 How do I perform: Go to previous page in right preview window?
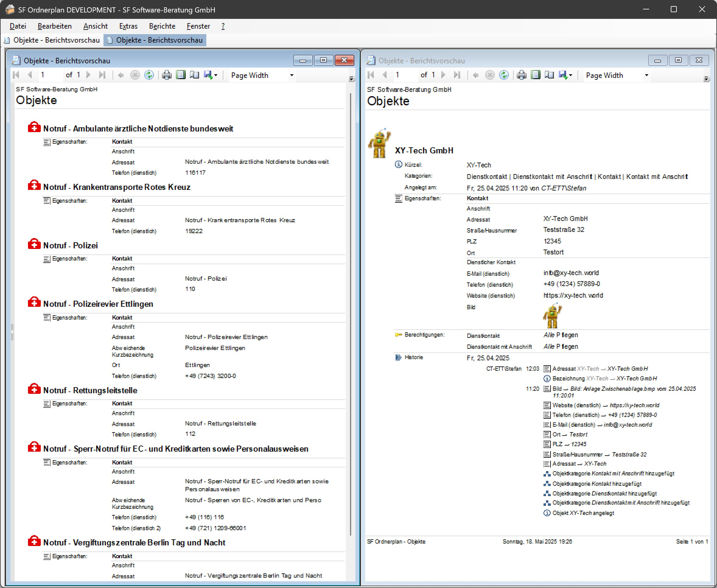(385, 75)
